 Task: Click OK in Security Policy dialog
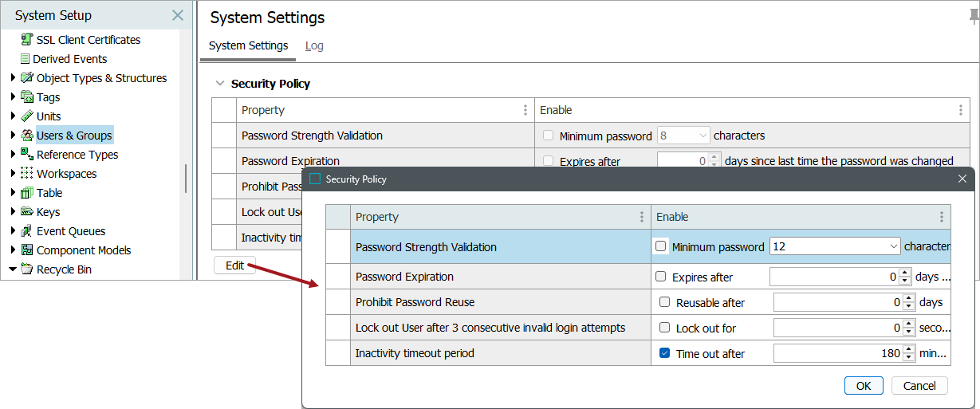[x=864, y=386]
